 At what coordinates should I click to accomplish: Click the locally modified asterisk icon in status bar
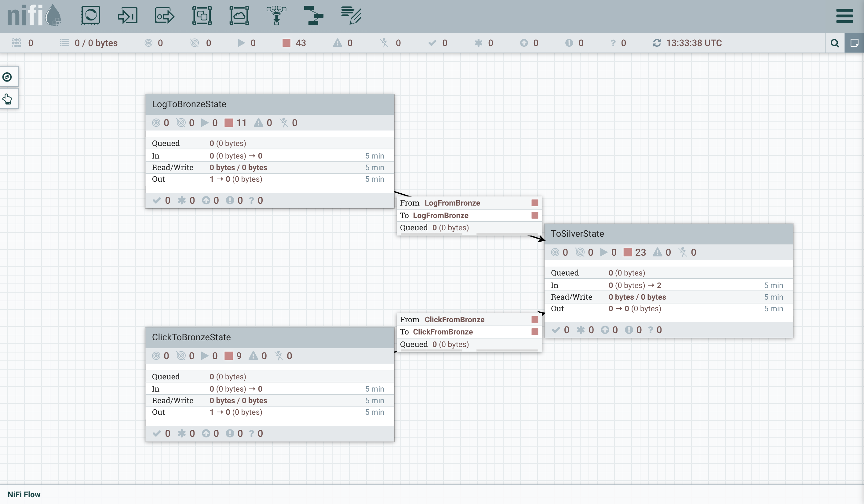(x=478, y=43)
